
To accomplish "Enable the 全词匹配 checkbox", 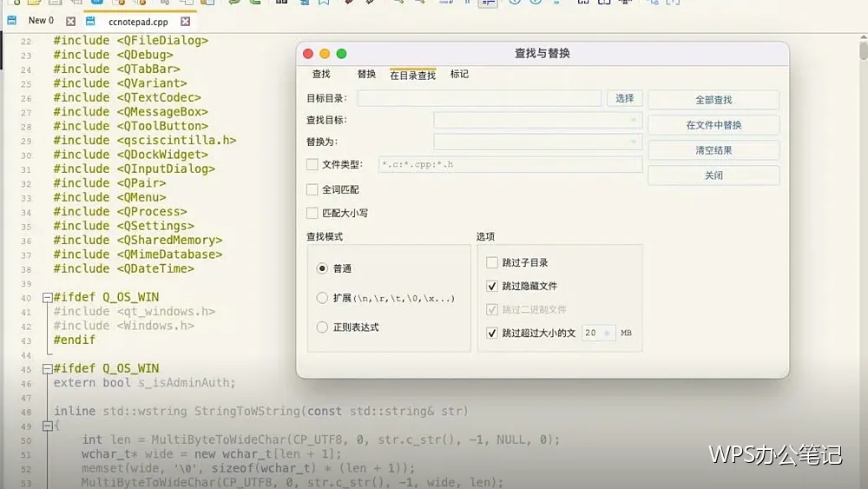I will pyautogui.click(x=312, y=189).
